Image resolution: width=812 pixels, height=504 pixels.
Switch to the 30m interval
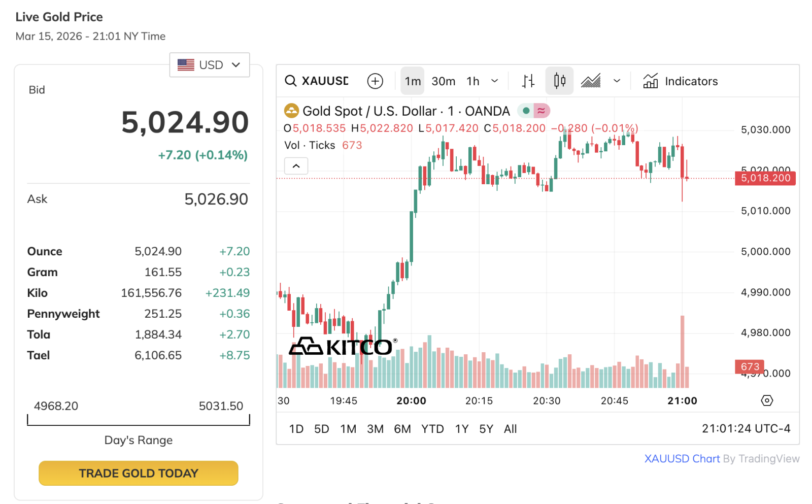(443, 81)
